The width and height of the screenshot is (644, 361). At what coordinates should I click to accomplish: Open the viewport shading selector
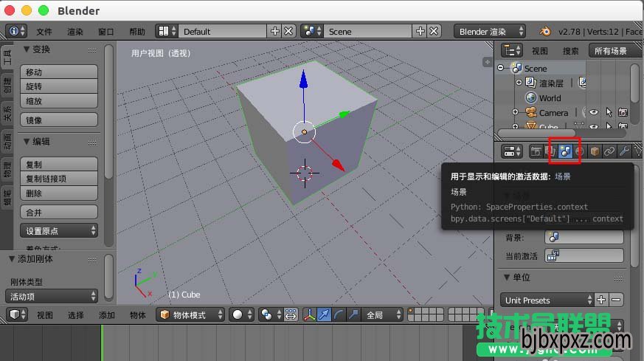(x=240, y=315)
